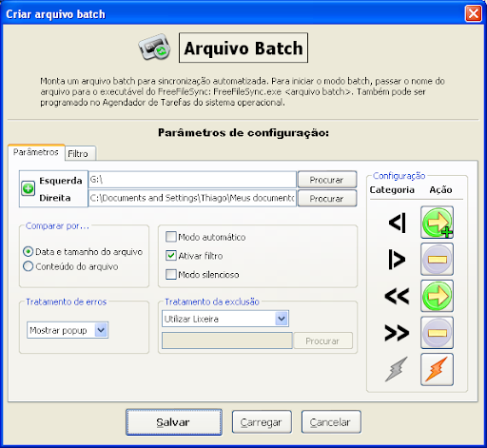
Task: Click the deletion directory path field
Action: [x=227, y=341]
